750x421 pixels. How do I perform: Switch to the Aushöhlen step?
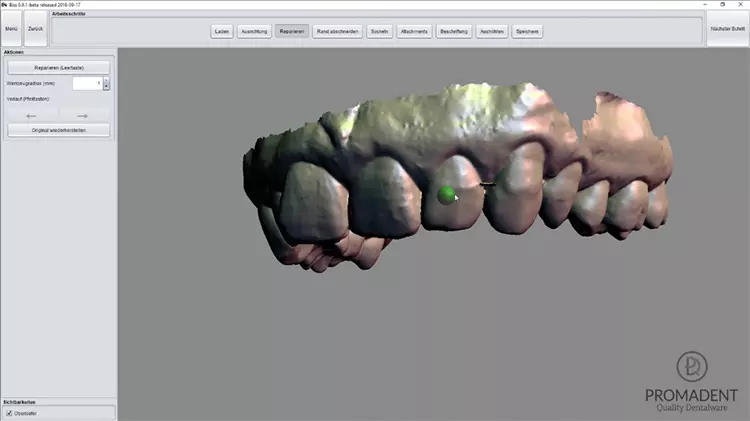(x=492, y=32)
